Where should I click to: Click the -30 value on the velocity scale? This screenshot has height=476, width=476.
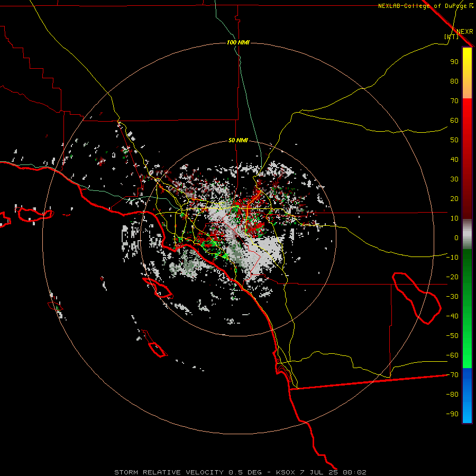click(x=452, y=297)
